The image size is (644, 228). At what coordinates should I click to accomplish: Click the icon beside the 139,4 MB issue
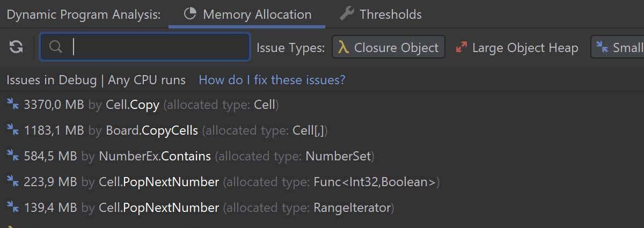pyautogui.click(x=13, y=207)
